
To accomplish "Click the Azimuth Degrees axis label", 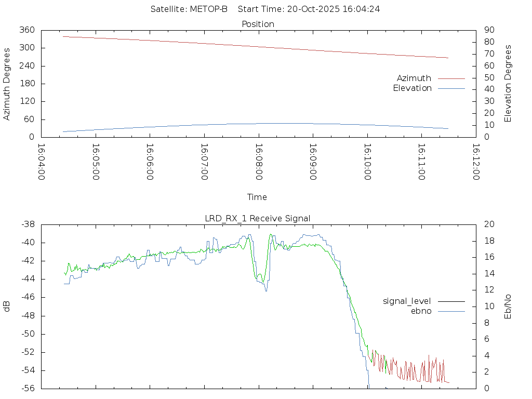I will click(7, 84).
